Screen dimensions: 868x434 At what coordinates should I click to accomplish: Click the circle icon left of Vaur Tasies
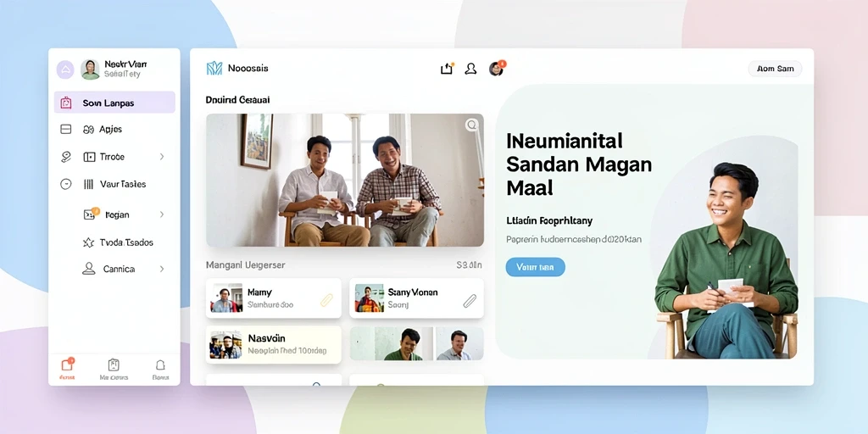point(65,184)
